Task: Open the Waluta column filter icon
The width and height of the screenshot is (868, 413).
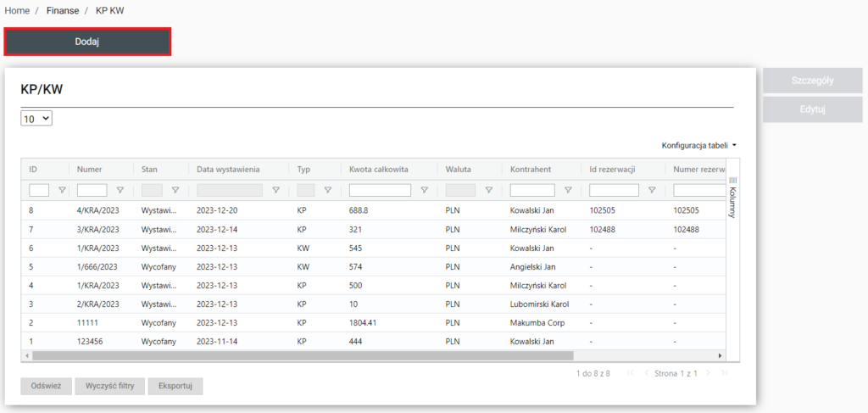Action: (488, 191)
